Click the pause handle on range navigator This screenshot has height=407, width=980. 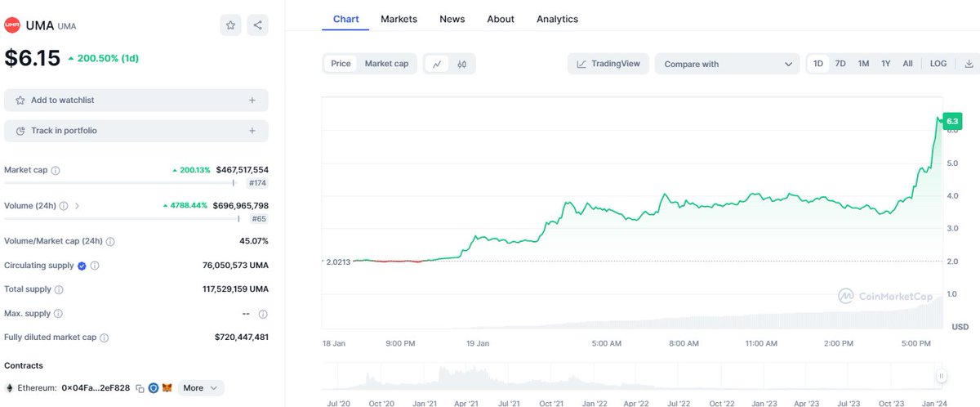[941, 376]
